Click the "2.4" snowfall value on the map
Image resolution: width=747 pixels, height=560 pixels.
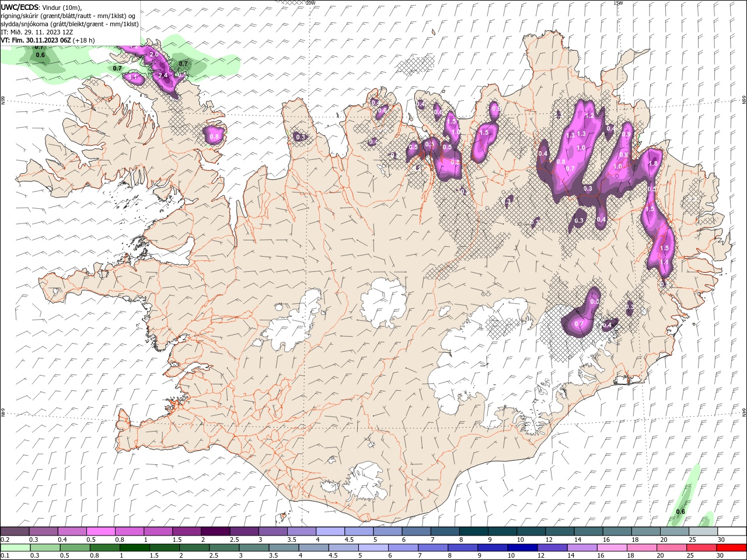pos(163,75)
